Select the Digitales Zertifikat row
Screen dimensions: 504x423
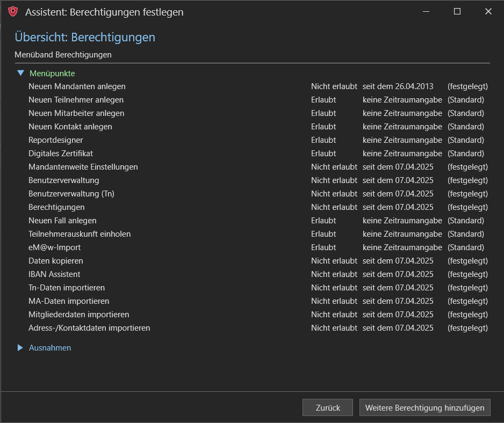coord(258,154)
